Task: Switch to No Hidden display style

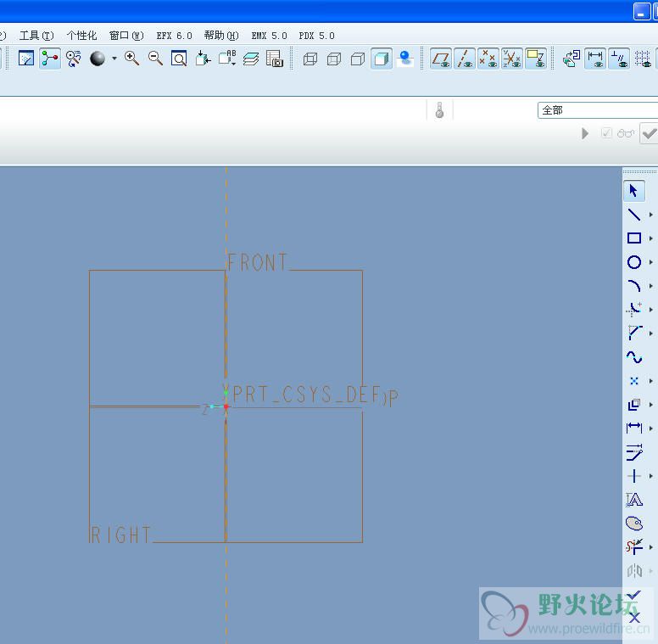Action: click(358, 59)
